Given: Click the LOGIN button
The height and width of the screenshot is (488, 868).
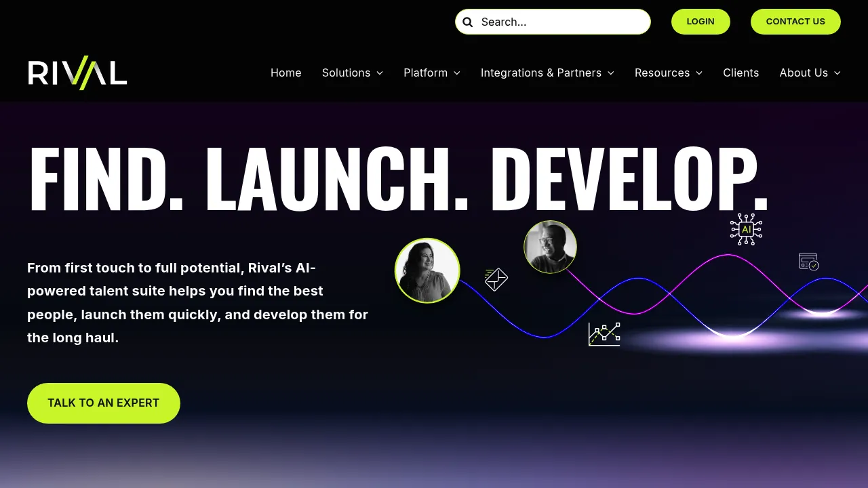Looking at the screenshot, I should point(701,22).
